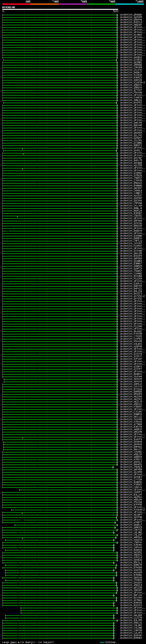Select the UniRef100_Q7ZWN1 label

pos(131,143)
